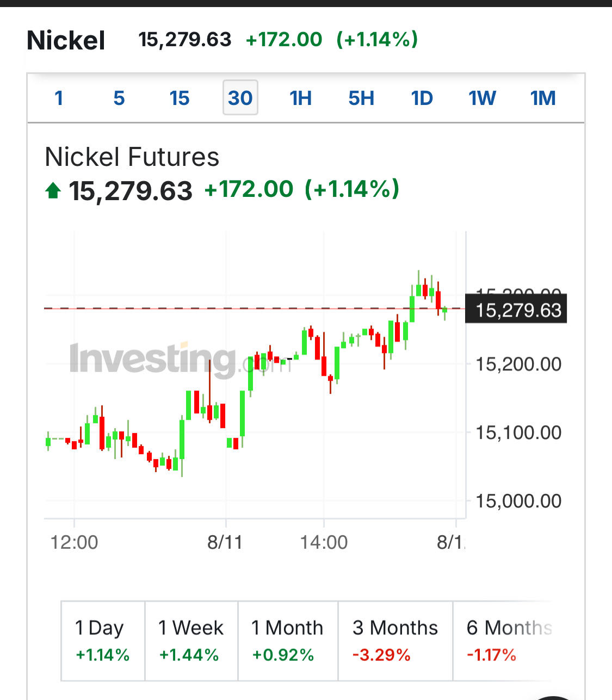This screenshot has width=612, height=700.
Task: Select the 1M chart interval
Action: [x=543, y=98]
